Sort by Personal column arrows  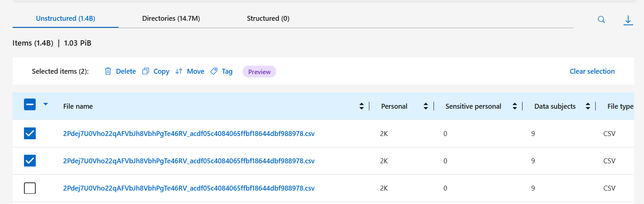coord(426,106)
